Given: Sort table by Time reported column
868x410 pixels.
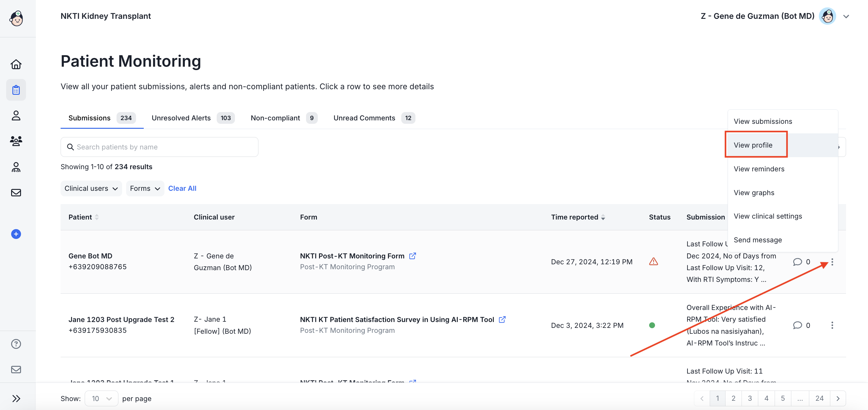Looking at the screenshot, I should pyautogui.click(x=603, y=217).
